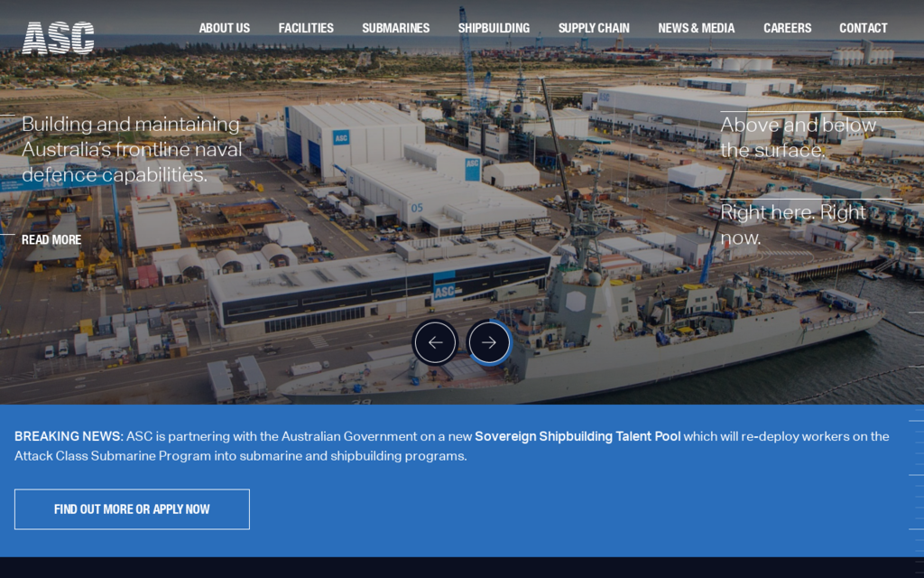Advance carousel with right arrow button
This screenshot has width=924, height=578.
click(x=489, y=342)
